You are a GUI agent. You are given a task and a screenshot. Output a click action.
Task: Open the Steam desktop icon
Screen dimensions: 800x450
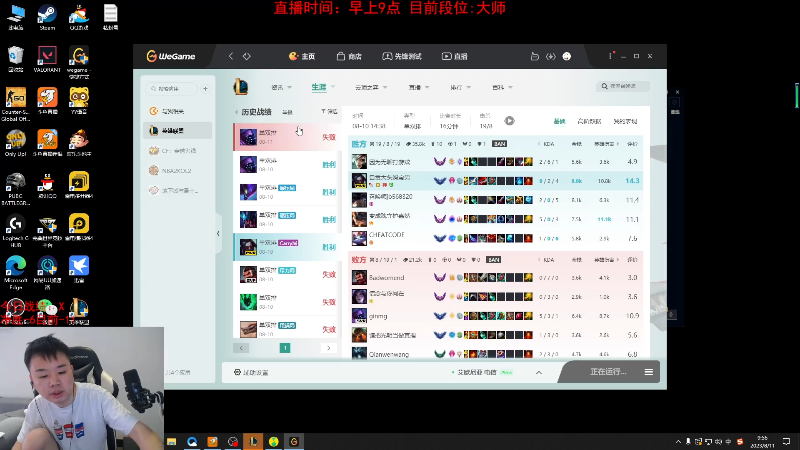47,17
